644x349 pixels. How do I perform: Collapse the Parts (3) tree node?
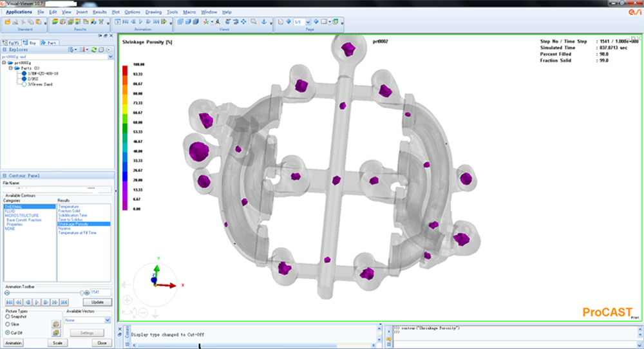click(x=11, y=68)
